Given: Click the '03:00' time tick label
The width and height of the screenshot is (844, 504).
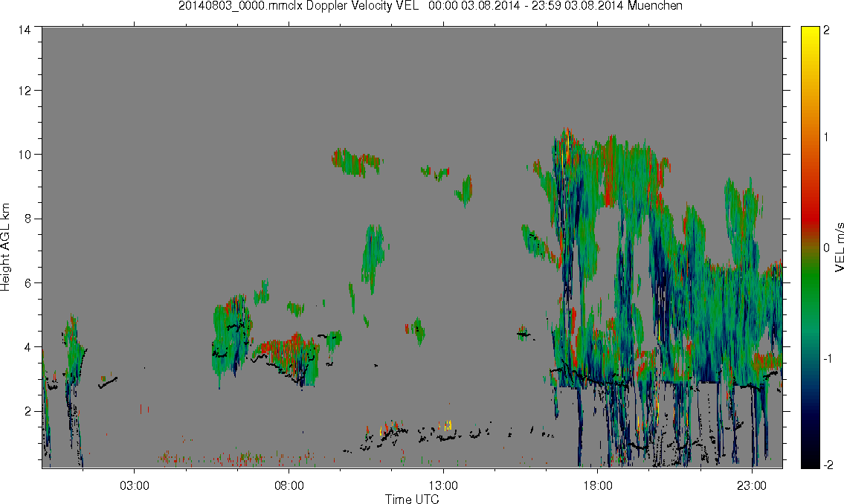Looking at the screenshot, I should click(x=134, y=485).
